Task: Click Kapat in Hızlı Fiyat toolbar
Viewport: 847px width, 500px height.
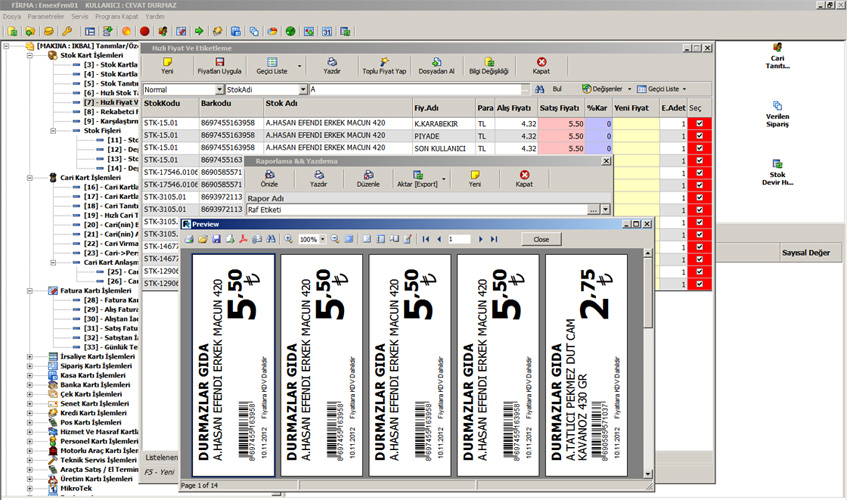Action: 541,66
